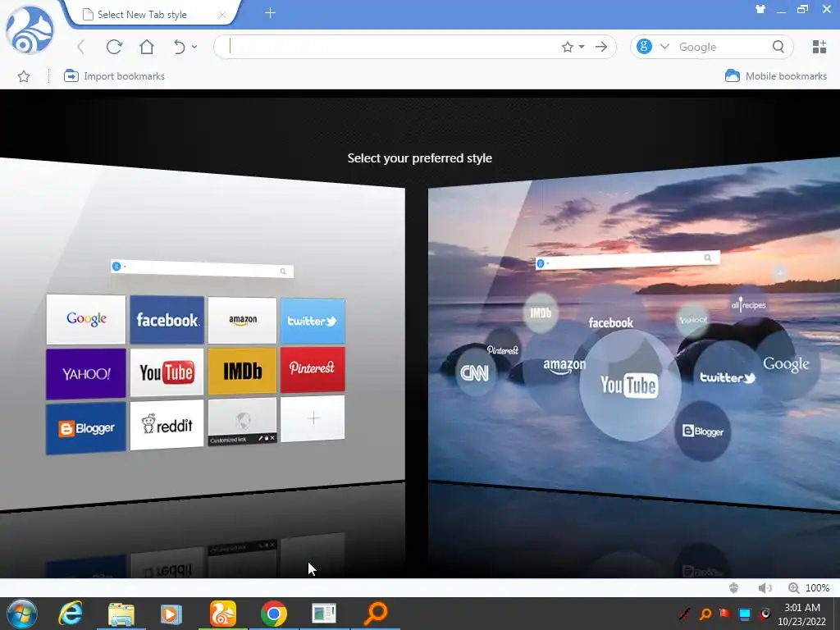Click the Customized link tile
This screenshot has width=840, height=630.
242,422
